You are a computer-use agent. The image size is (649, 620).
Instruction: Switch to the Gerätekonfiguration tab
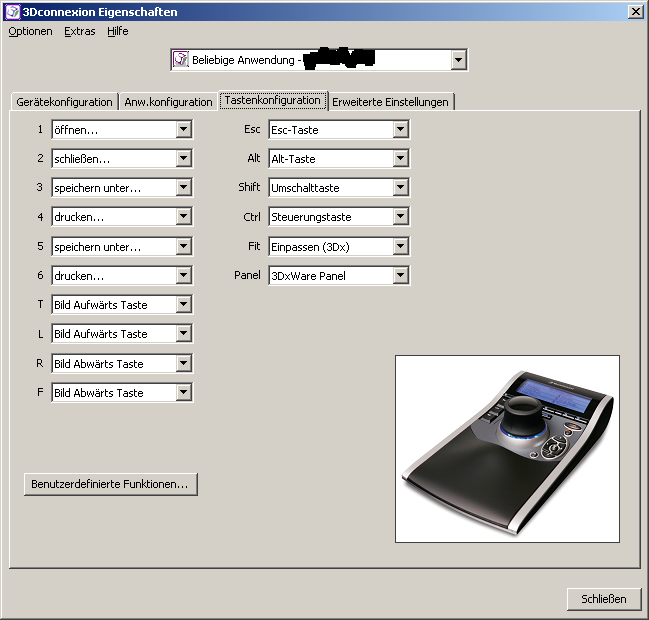pos(64,102)
